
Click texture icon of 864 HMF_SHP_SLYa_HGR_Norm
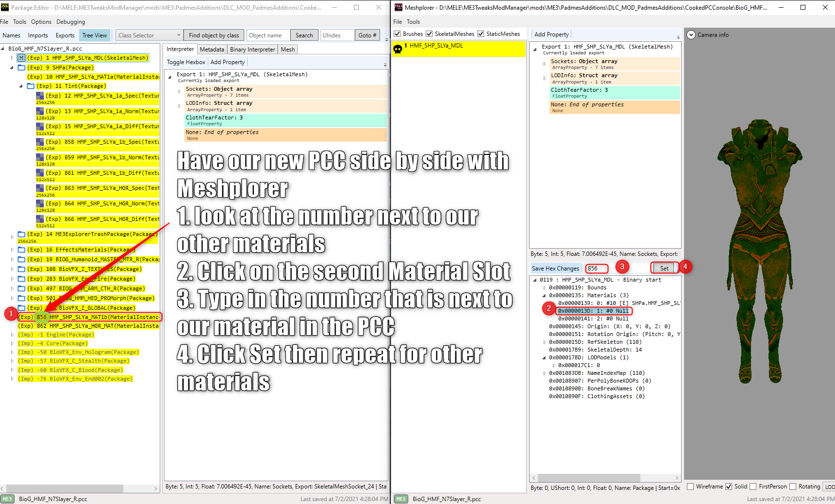click(x=40, y=203)
